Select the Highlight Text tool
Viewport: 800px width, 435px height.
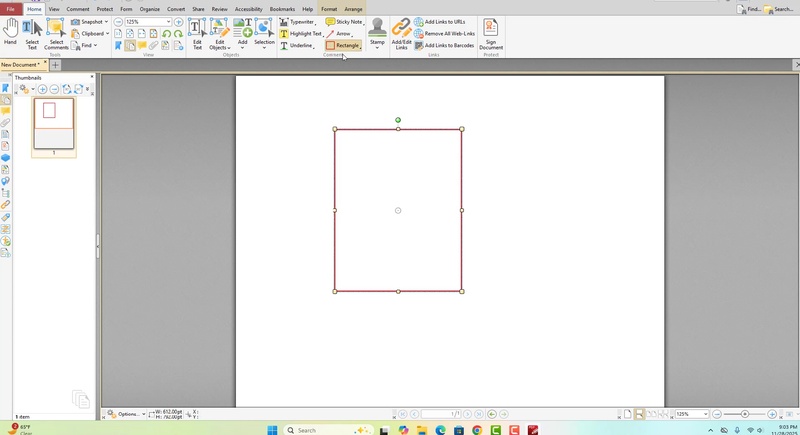[x=301, y=34]
